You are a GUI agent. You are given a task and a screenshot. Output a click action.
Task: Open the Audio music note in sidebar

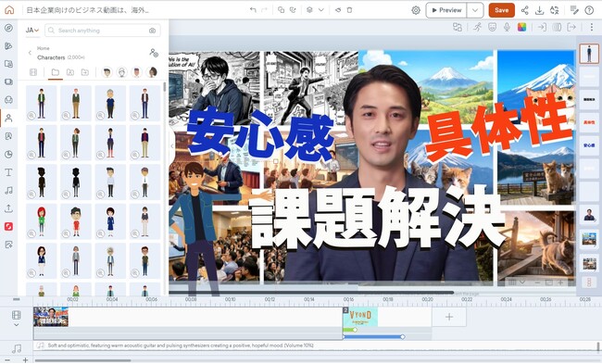point(8,191)
